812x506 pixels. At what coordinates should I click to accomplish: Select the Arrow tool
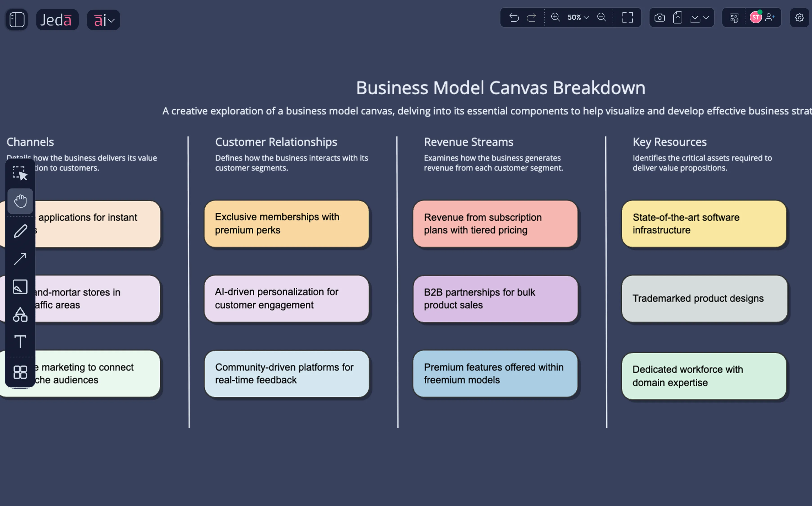20,259
